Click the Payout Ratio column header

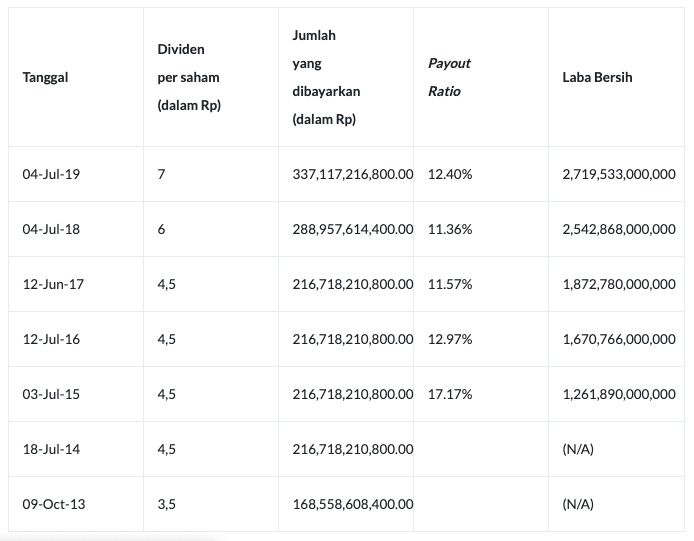click(449, 77)
